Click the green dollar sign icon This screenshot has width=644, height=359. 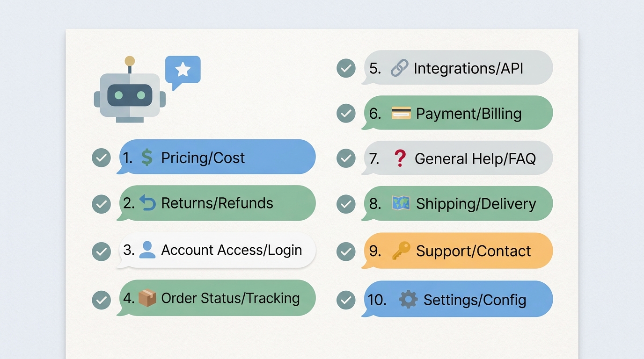point(147,158)
